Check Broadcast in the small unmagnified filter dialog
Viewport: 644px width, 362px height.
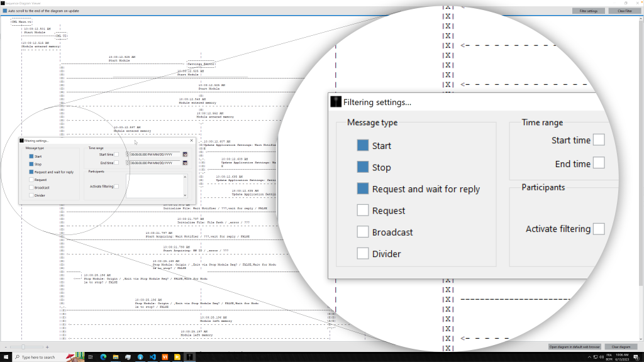coord(31,187)
